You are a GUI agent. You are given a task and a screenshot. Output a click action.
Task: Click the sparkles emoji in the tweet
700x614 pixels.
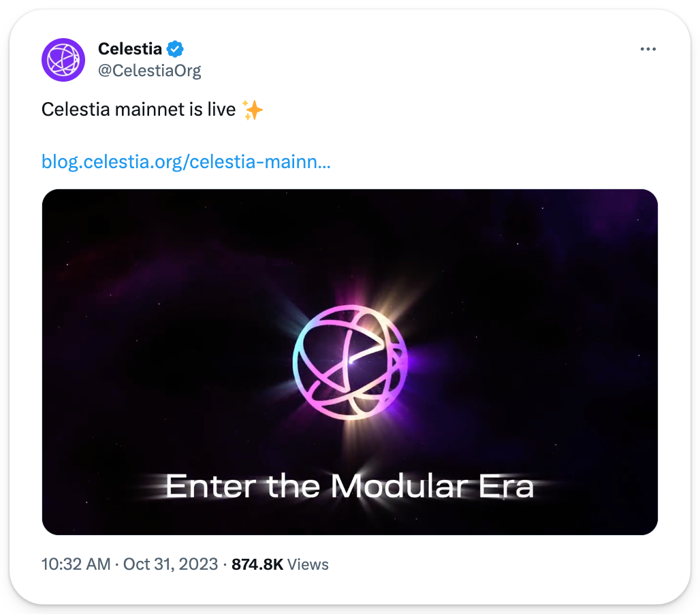(x=253, y=110)
